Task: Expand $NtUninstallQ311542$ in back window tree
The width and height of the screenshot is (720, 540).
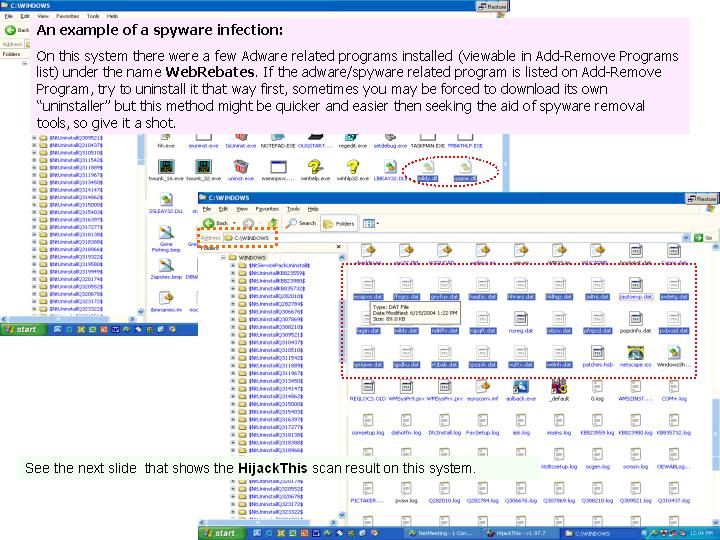Action: coord(34,160)
